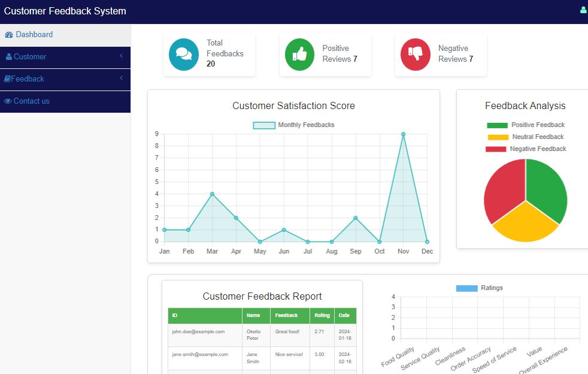Screen dimensions: 588x374
Task: Expand the Customer menu chevron
Action: 121,56
